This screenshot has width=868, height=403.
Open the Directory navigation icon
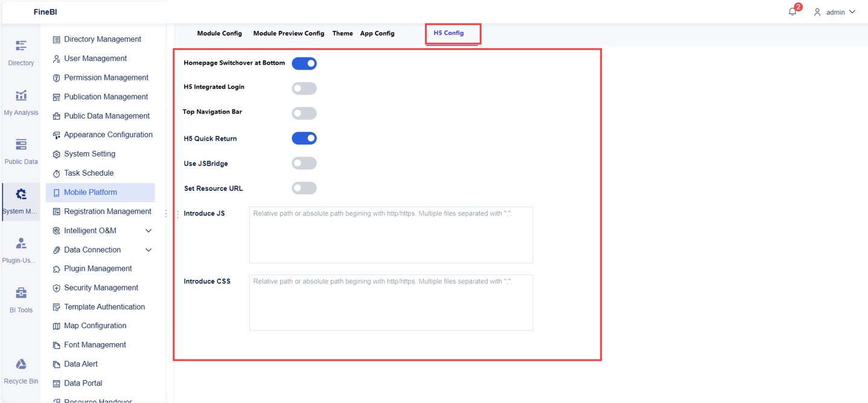[21, 45]
